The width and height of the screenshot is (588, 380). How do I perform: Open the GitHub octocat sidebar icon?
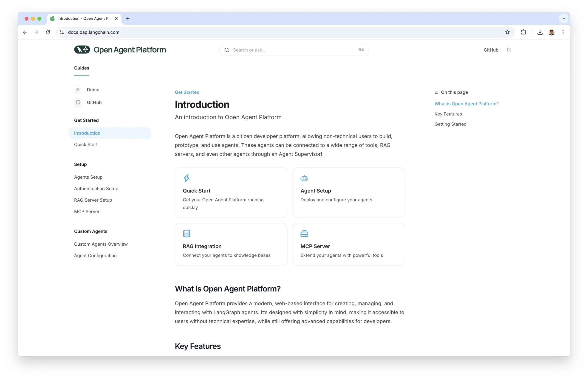[78, 103]
